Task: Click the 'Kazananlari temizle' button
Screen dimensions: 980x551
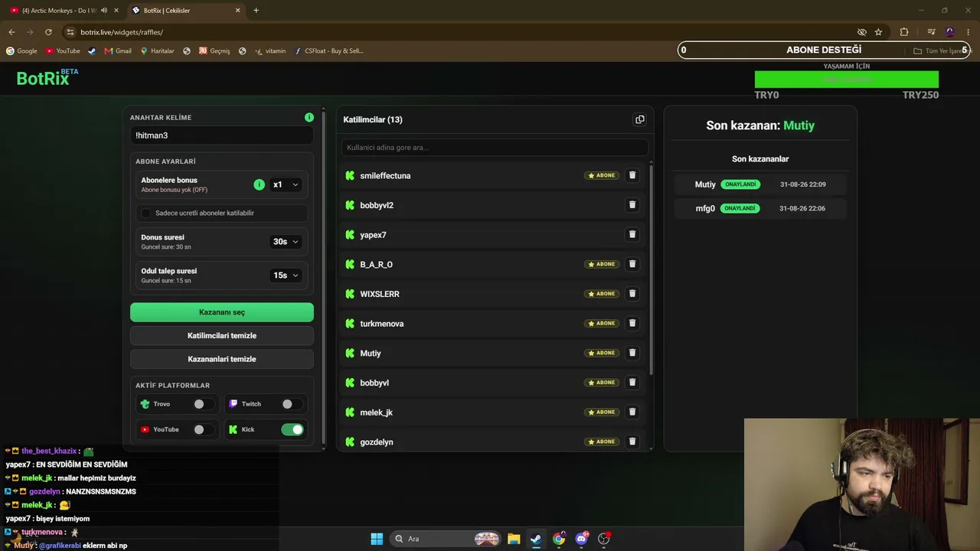Action: tap(222, 359)
